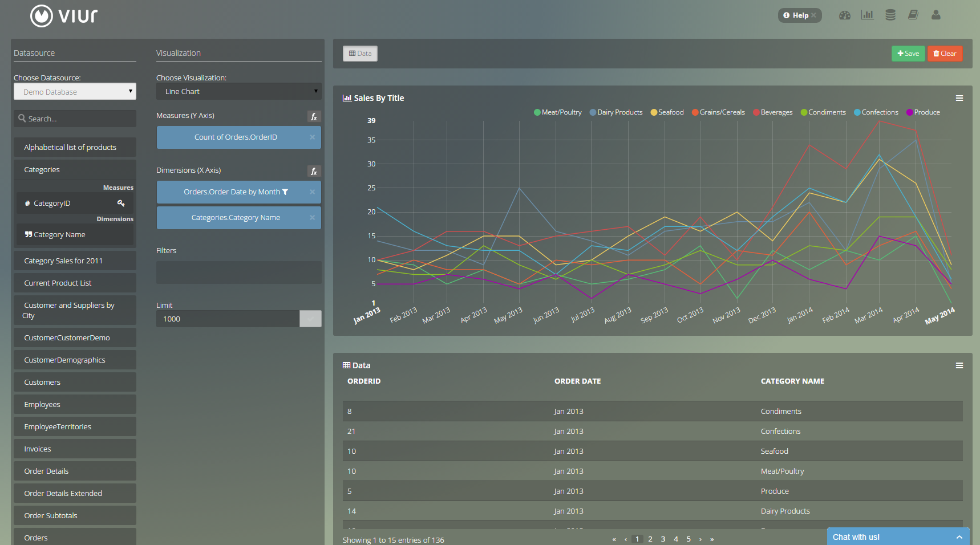Click the green Save button
The height and width of the screenshot is (545, 980).
(908, 54)
